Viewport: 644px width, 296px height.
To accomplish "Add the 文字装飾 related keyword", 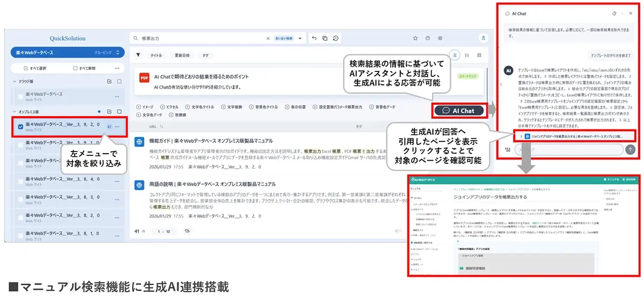I will [232, 107].
